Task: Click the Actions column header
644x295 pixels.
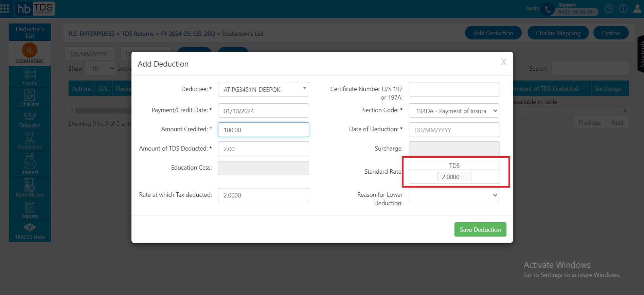Action: click(82, 88)
